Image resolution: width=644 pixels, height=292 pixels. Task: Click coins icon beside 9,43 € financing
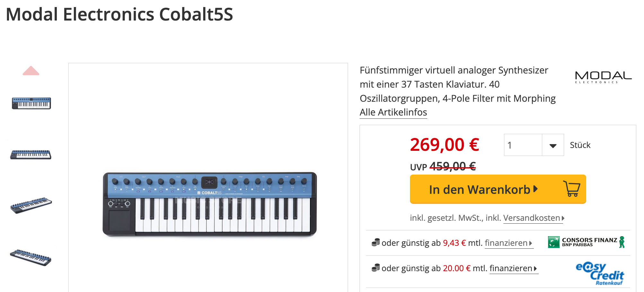(376, 243)
